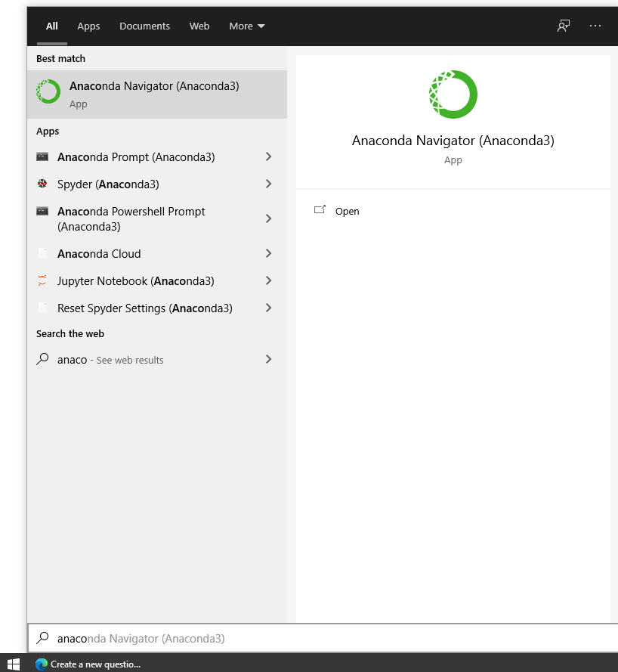Screen dimensions: 618x672
Task: Open the More dropdown filter
Action: click(x=247, y=26)
